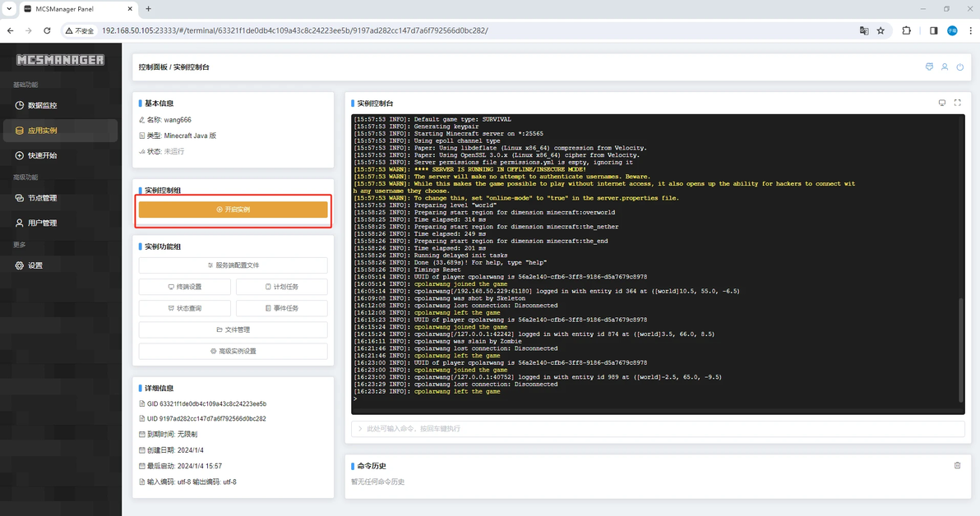Click 控制面板 breadcrumb link

coord(153,67)
